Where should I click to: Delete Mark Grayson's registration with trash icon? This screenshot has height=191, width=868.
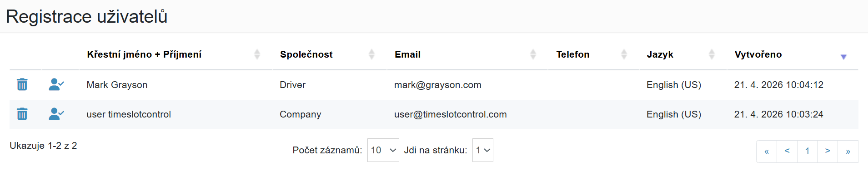(x=22, y=84)
